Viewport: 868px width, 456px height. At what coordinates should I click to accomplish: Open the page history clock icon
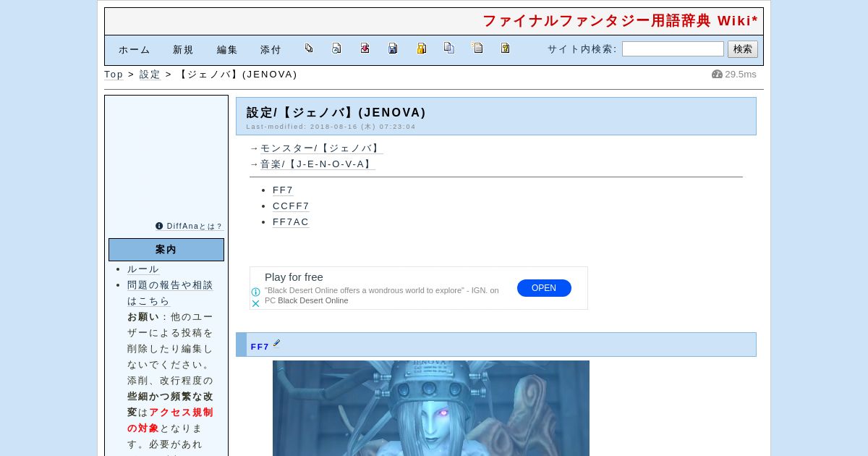pyautogui.click(x=336, y=48)
